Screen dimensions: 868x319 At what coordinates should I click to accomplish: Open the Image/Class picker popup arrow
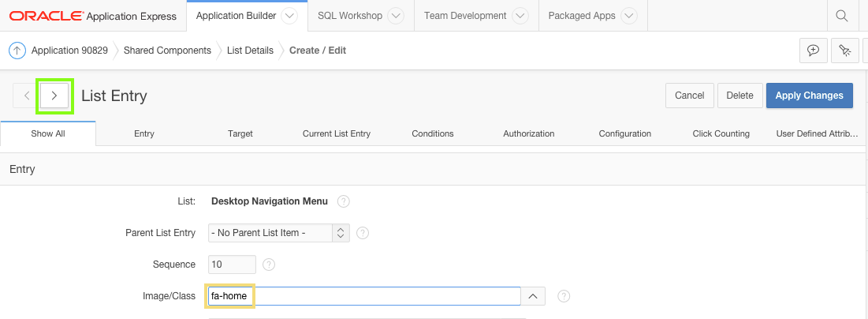click(x=533, y=296)
